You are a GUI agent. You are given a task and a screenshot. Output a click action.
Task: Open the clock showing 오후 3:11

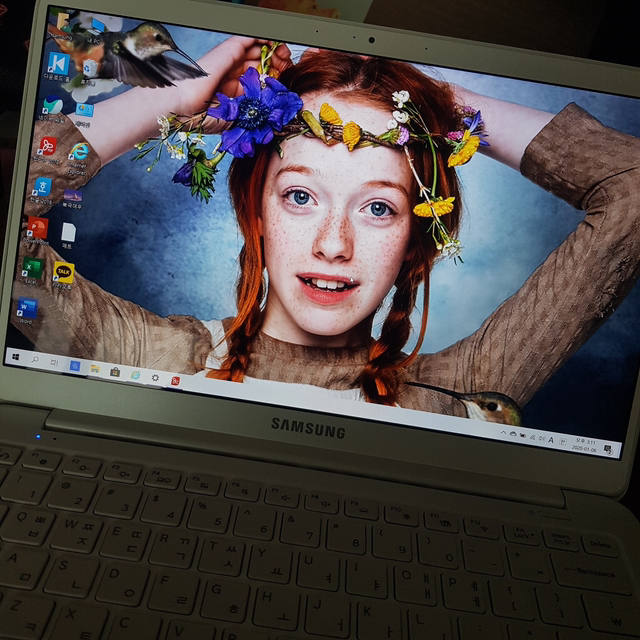point(584,445)
